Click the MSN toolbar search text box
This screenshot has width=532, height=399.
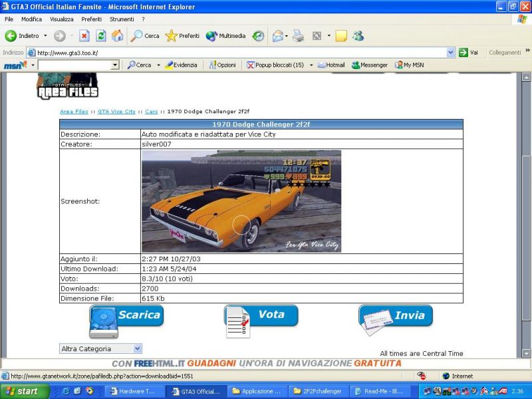(x=75, y=65)
